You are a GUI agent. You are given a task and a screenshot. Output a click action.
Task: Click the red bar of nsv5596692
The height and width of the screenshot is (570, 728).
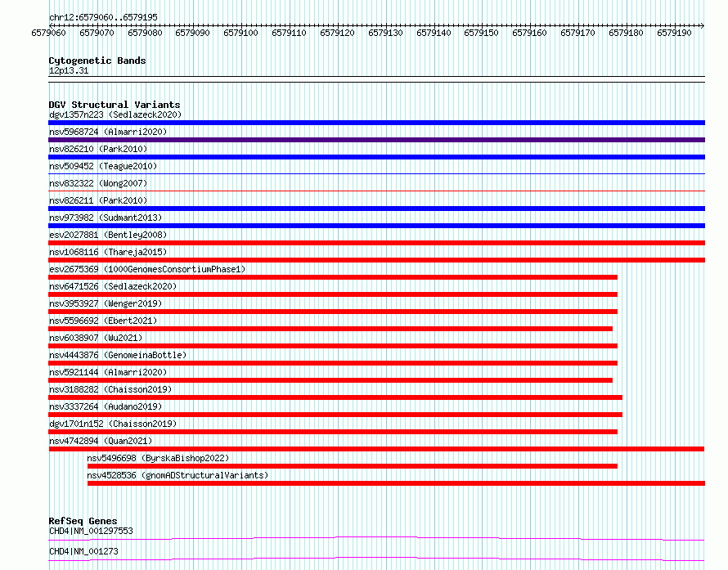coord(330,329)
